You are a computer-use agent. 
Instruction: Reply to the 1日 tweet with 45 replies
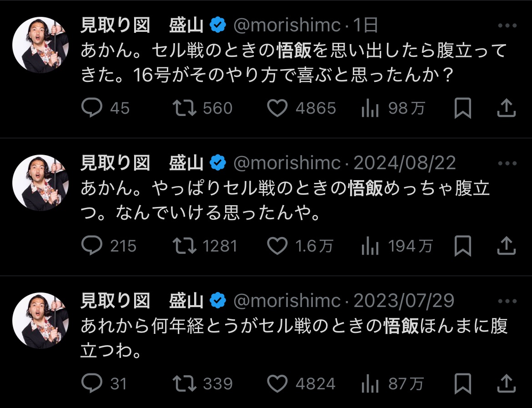[92, 108]
